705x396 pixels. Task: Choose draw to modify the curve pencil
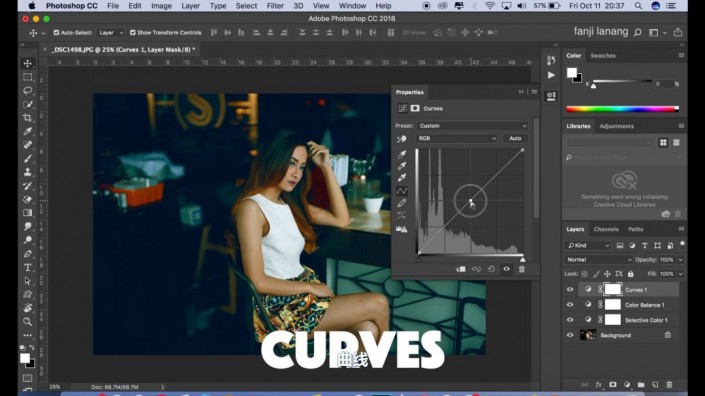click(402, 203)
